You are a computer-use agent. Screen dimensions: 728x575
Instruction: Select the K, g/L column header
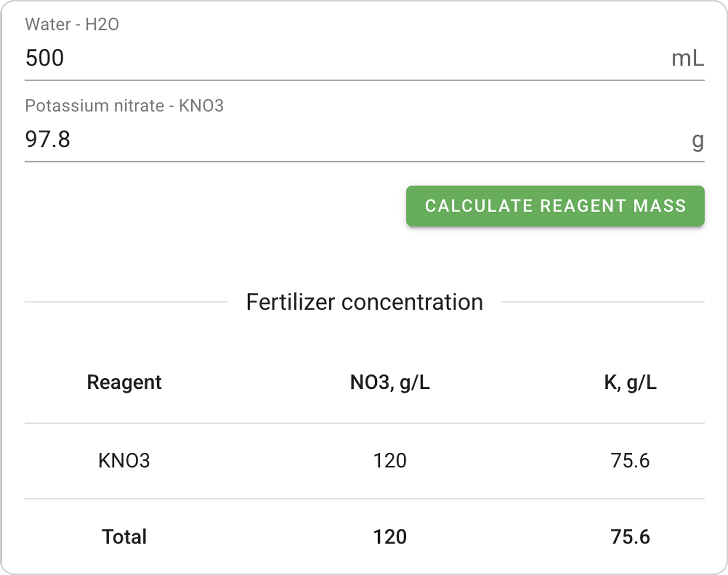(x=630, y=382)
